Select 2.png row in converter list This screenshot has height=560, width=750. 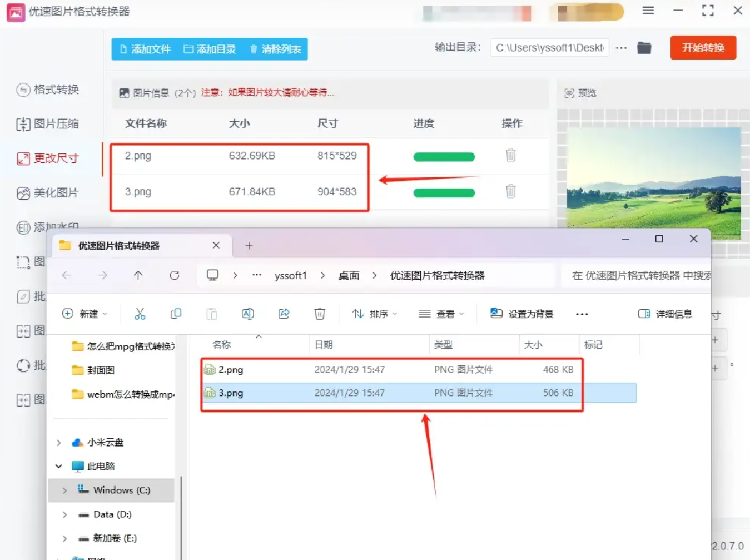coord(329,156)
